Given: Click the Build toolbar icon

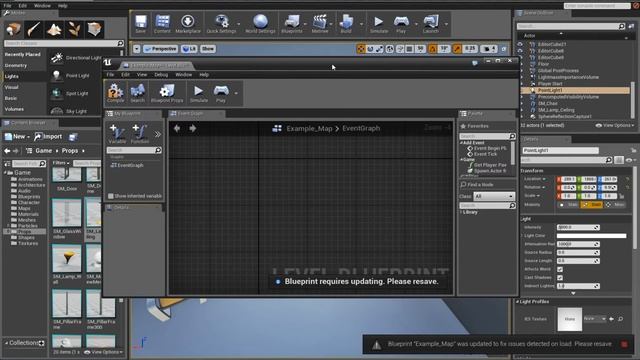Looking at the screenshot, I should (346, 24).
